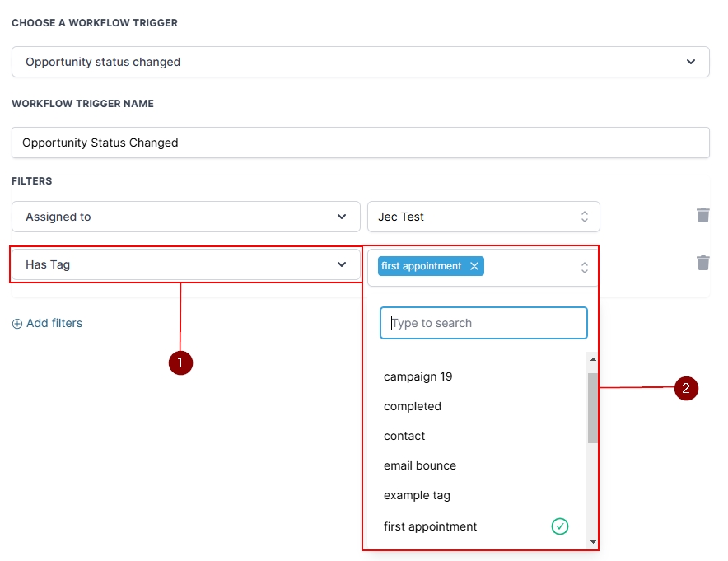Screen dimensions: 728x561
Task: Choose the email bounce tag
Action: 420,465
